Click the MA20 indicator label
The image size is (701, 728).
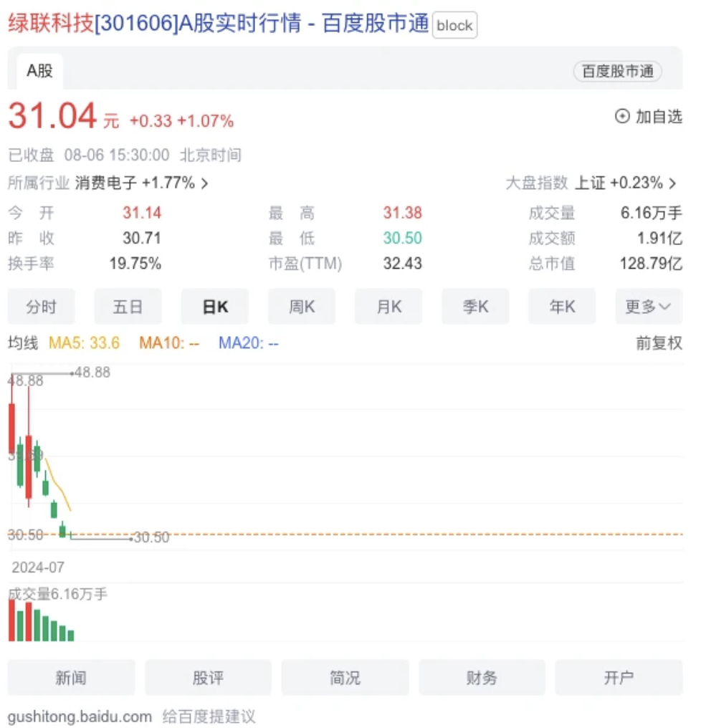click(249, 343)
